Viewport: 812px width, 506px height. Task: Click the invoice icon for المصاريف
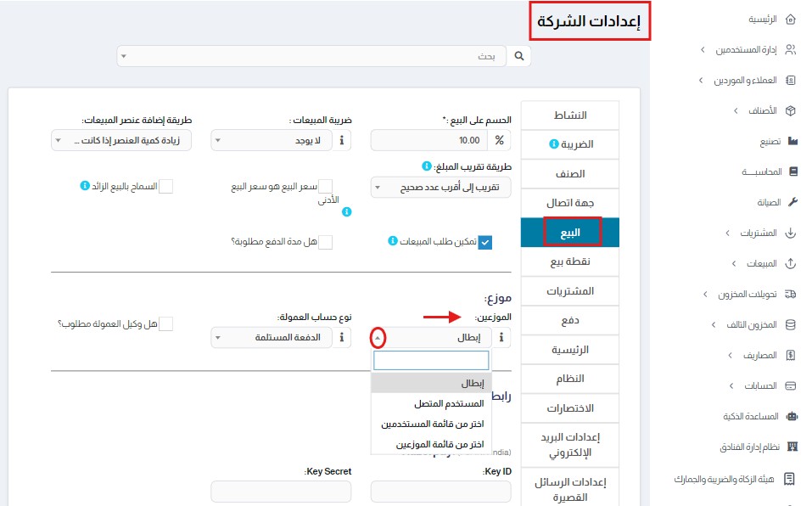790,355
